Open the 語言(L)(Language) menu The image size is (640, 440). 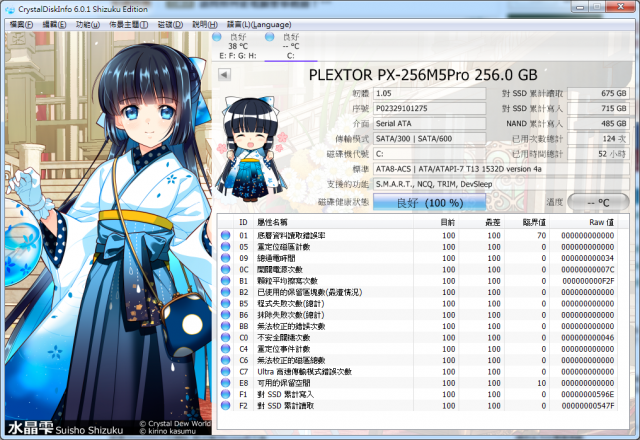point(259,24)
